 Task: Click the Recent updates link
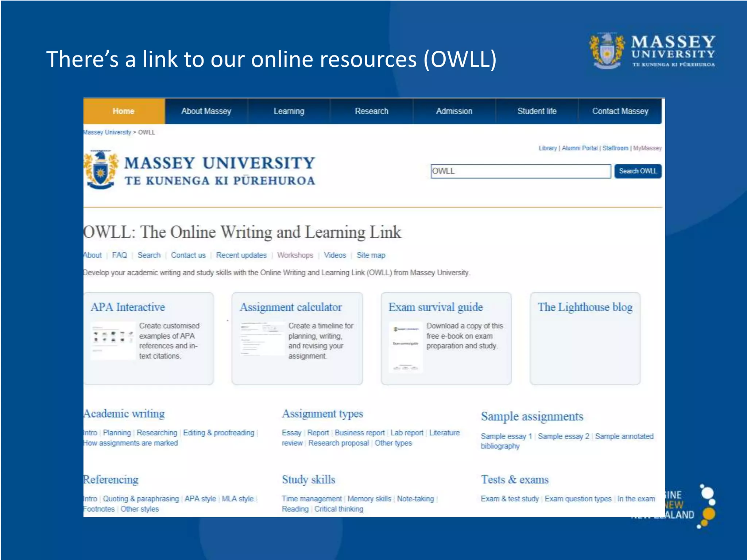tap(241, 255)
